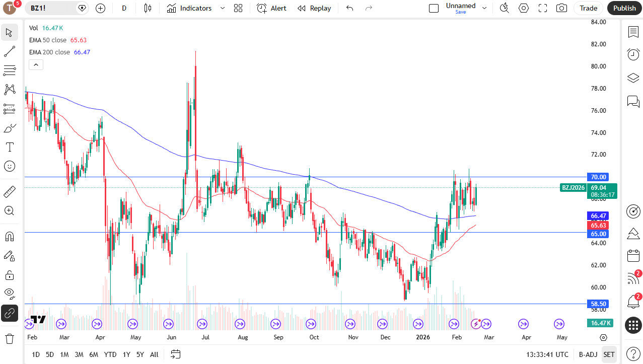The height and width of the screenshot is (364, 643).
Task: Collapse the indicator legend chevron
Action: 36,64
